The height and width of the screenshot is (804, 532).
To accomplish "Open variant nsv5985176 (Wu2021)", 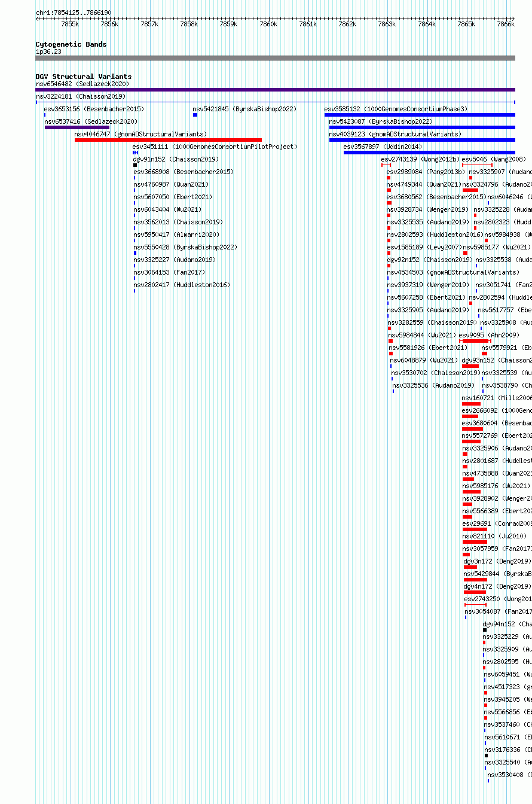I will coord(496,486).
